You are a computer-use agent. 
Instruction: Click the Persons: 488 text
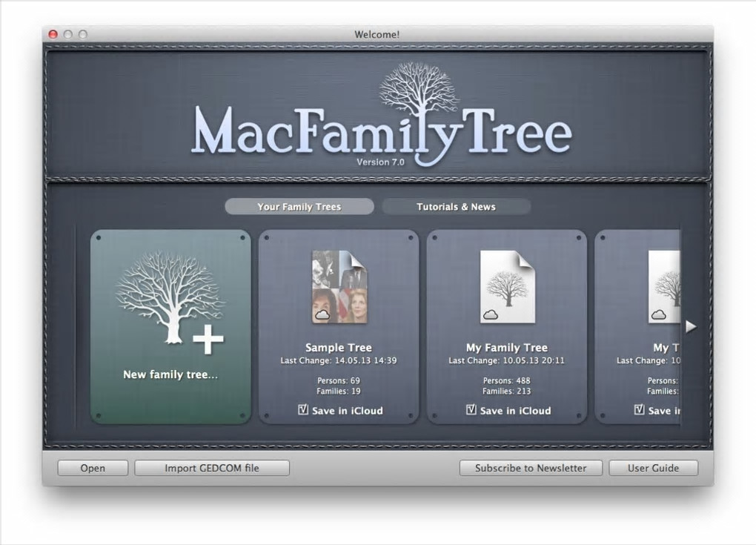pyautogui.click(x=507, y=380)
